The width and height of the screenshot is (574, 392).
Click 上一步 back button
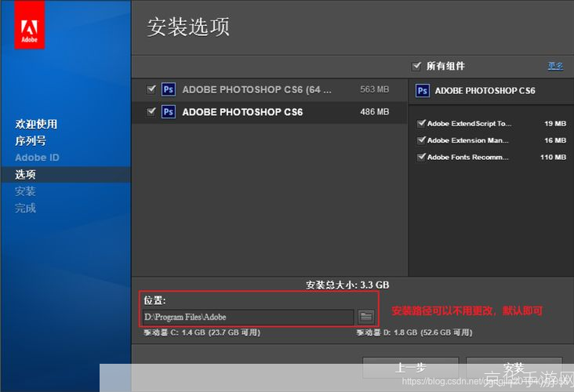410,368
